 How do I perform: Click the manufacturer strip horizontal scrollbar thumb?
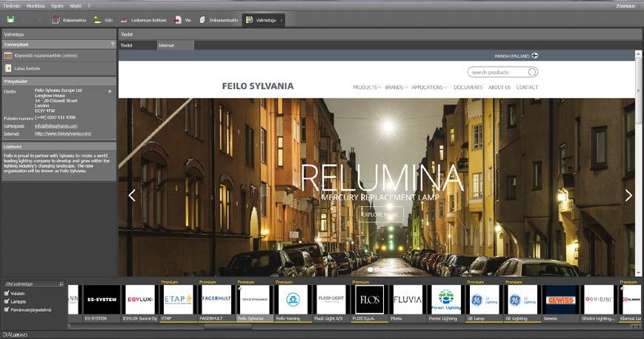(x=228, y=326)
